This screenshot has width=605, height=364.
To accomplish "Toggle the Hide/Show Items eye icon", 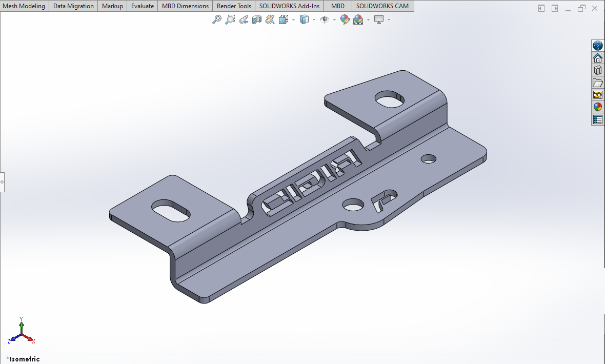I will click(324, 19).
